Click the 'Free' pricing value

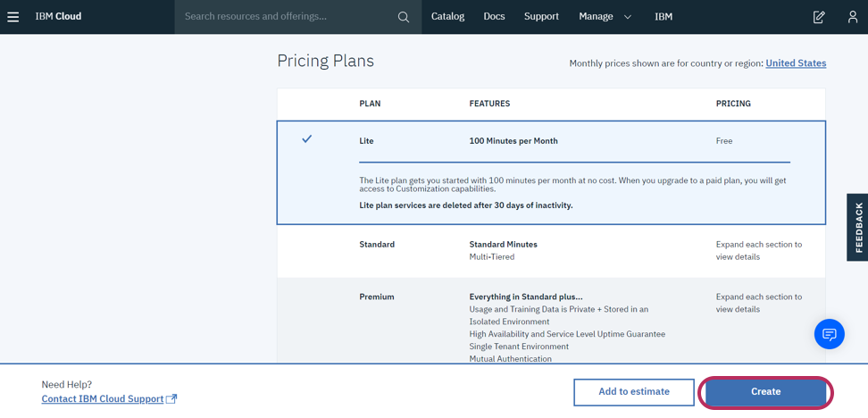pos(724,141)
